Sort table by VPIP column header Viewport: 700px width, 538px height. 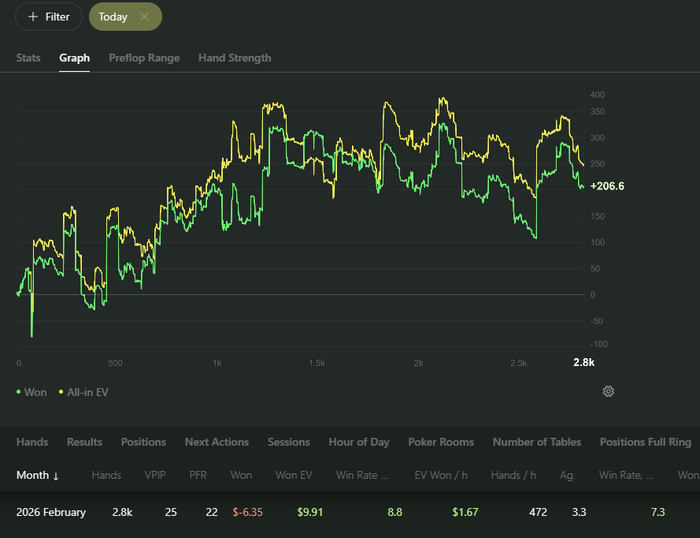(155, 475)
